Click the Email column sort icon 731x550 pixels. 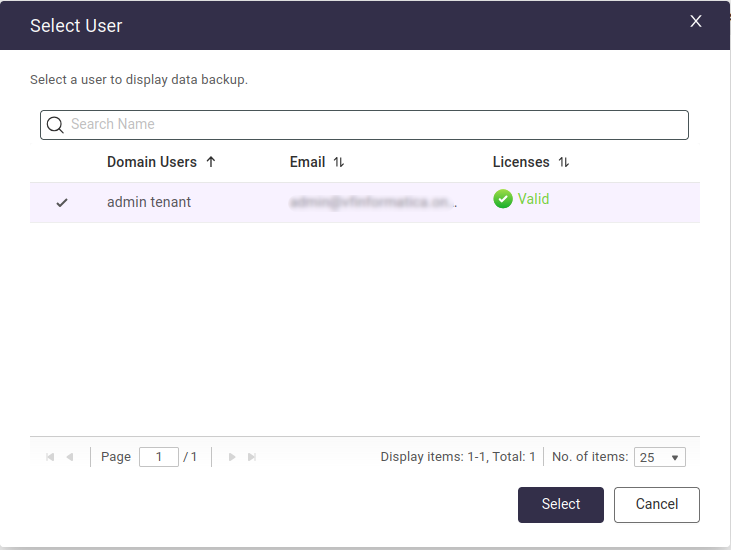coord(338,162)
